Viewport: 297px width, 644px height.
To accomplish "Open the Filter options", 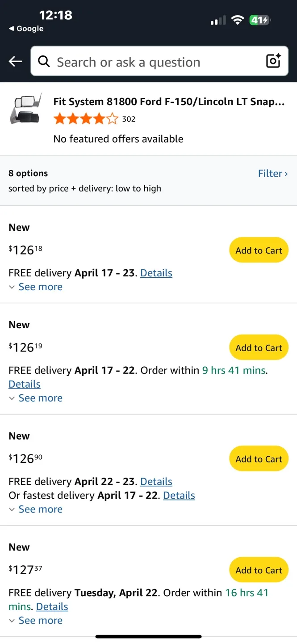I will click(x=272, y=174).
